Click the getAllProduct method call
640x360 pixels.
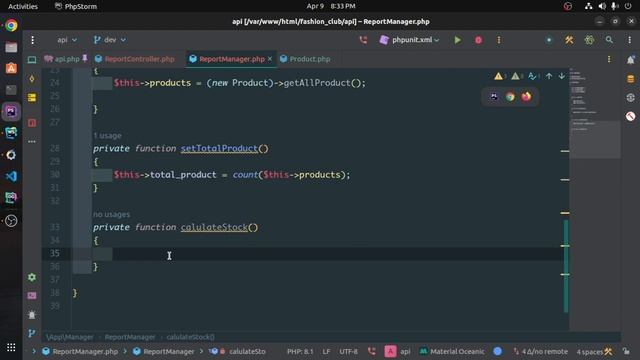click(317, 83)
